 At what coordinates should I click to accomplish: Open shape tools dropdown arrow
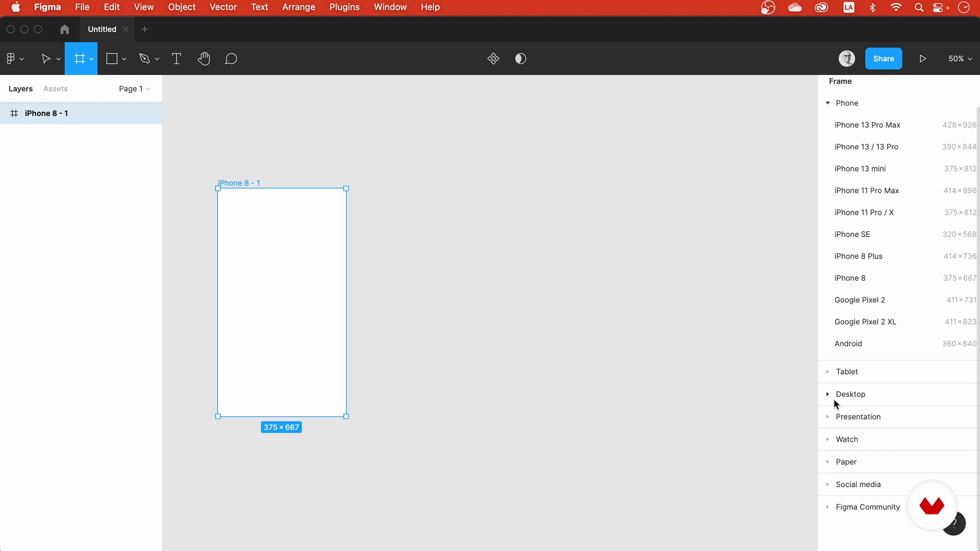[124, 59]
